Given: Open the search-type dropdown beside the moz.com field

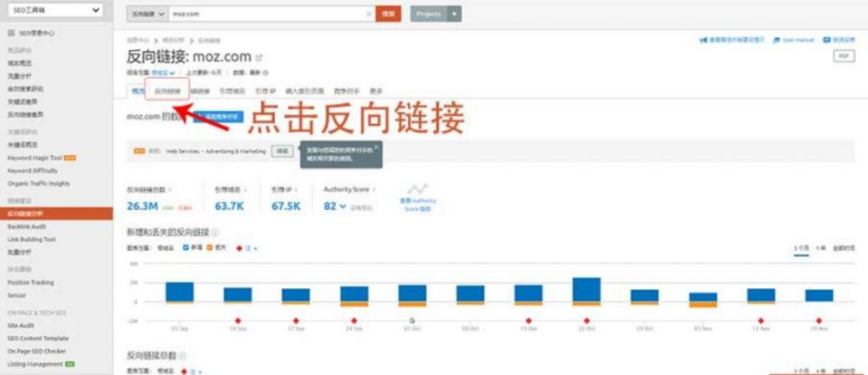Looking at the screenshot, I should (147, 14).
